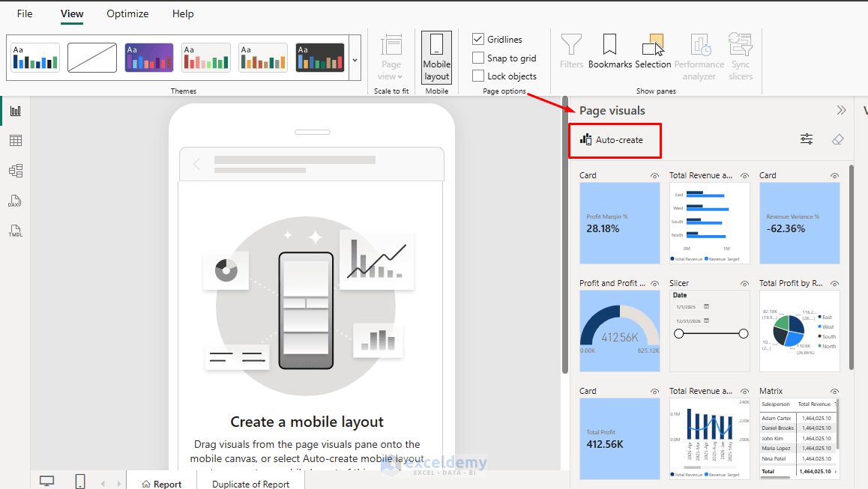The image size is (868, 489).
Task: Open the Performance analyzer pane
Action: (x=699, y=56)
